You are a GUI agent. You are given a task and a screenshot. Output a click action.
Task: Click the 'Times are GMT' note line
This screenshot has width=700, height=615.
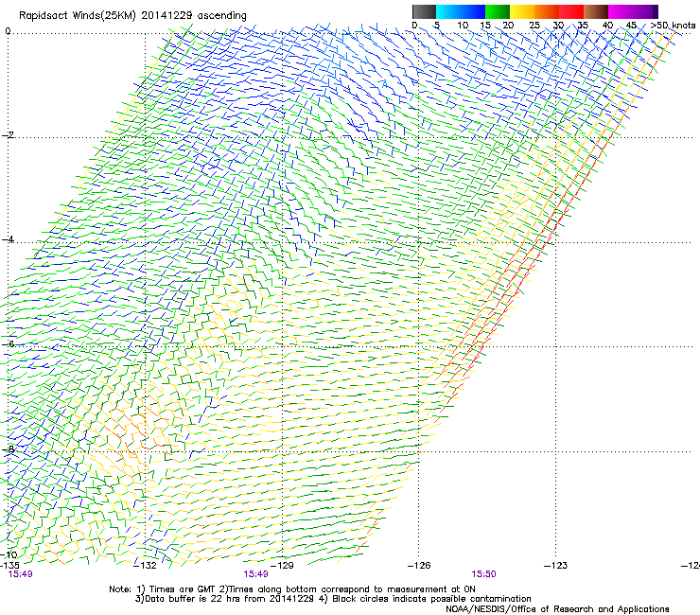tap(292, 589)
